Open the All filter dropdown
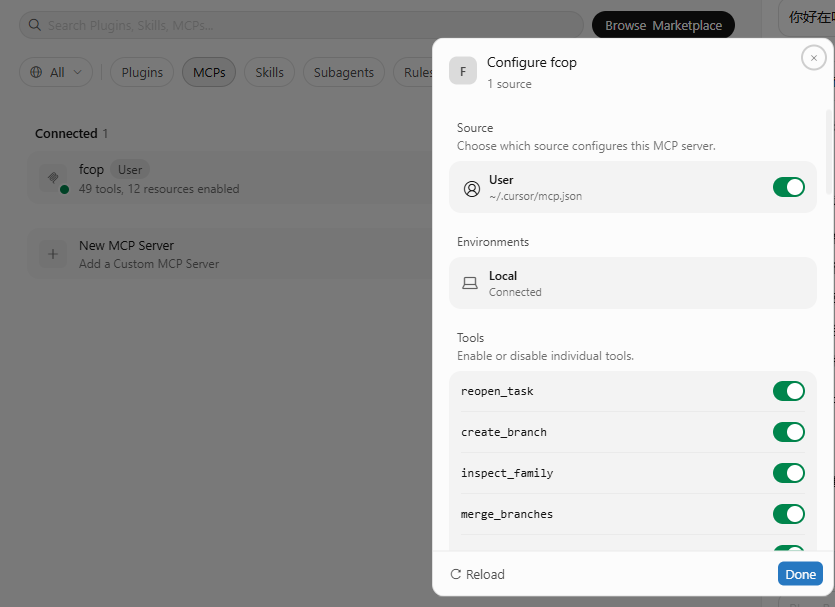 (56, 72)
